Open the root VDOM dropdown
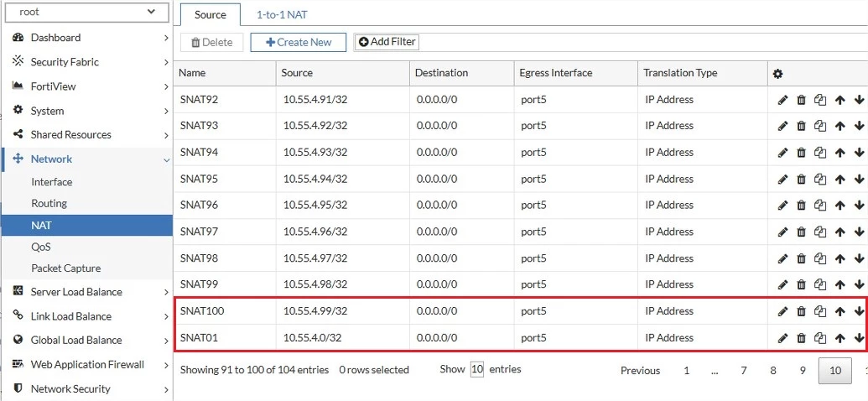Screen dimensions: 868x401 click(86, 13)
